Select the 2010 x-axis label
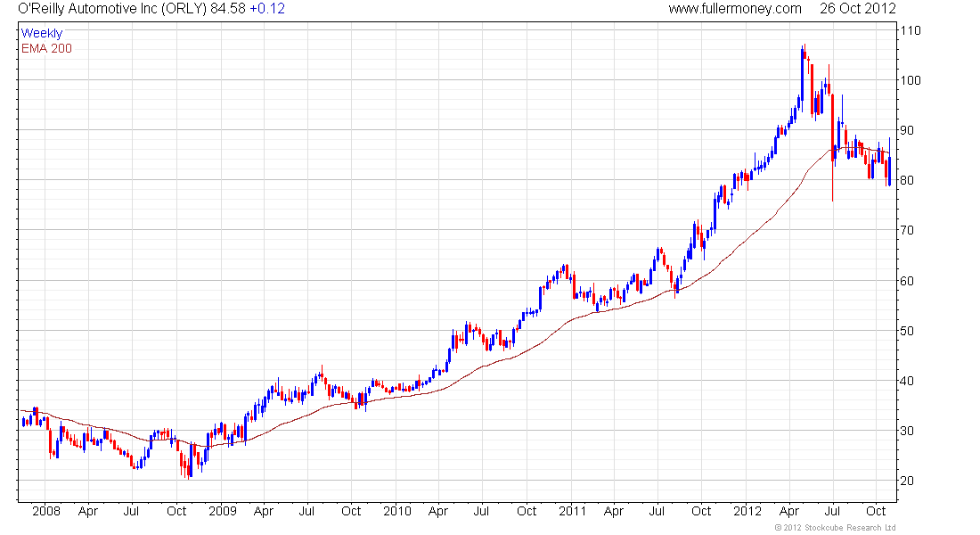The image size is (980, 535). (396, 511)
